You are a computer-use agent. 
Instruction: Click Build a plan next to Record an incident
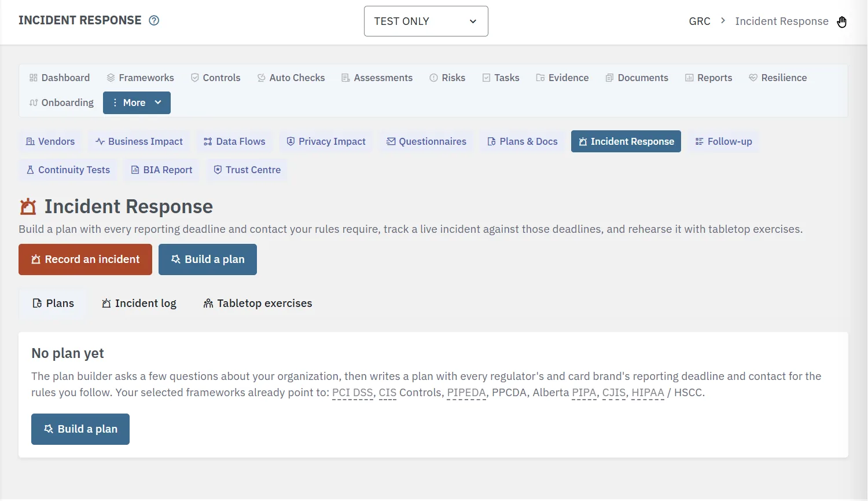click(208, 259)
